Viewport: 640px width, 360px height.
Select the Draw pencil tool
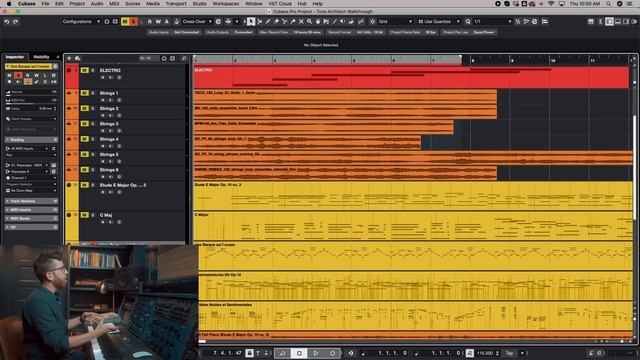(x=268, y=21)
